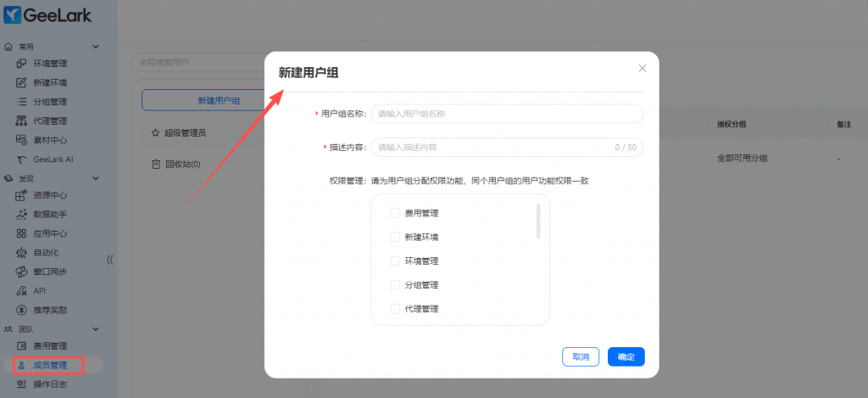Tick the 代理管理 permission checkbox

395,309
